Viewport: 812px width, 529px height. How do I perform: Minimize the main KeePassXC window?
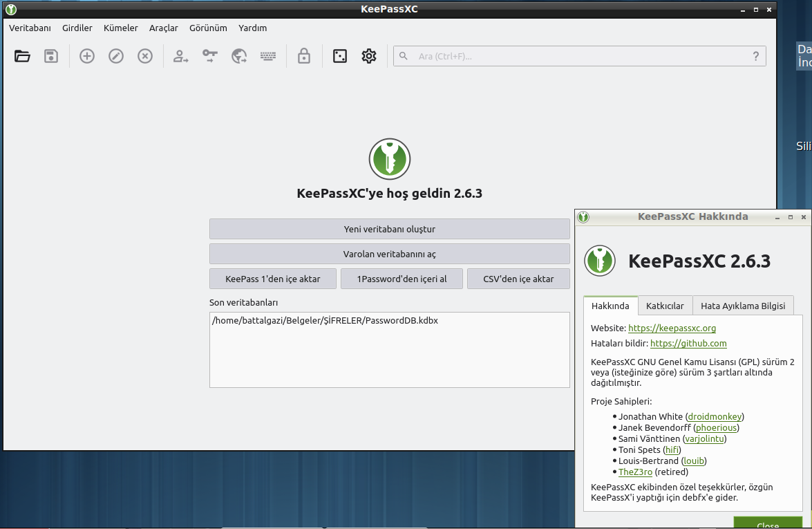(x=743, y=9)
